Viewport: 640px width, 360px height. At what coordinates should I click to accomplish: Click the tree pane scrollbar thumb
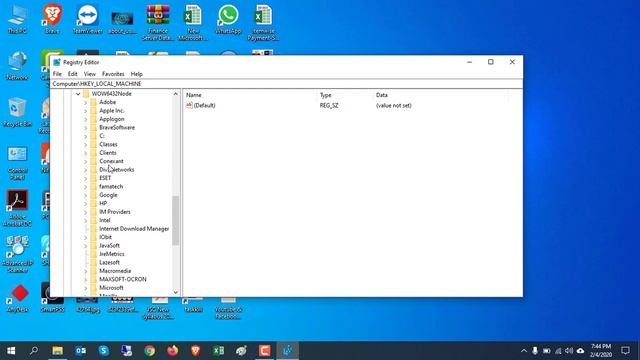pos(176,220)
